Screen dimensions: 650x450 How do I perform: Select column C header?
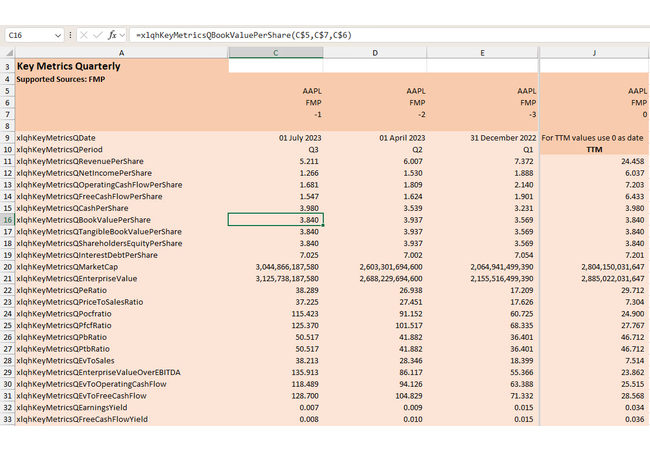[x=276, y=53]
